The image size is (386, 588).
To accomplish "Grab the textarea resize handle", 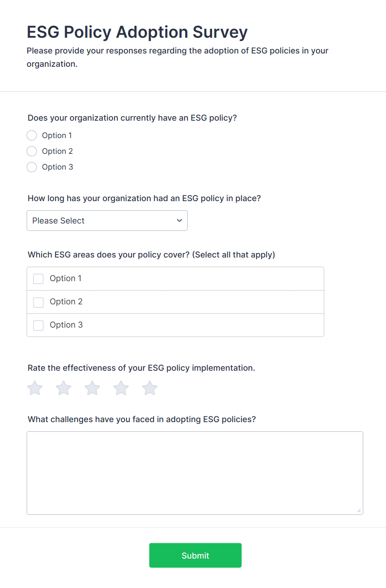I will pos(359,510).
